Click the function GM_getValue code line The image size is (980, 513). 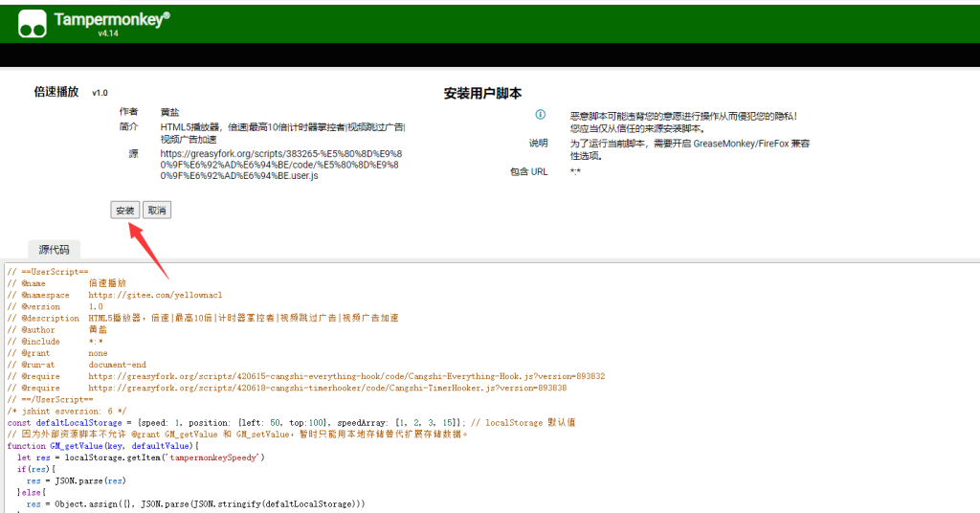pyautogui.click(x=103, y=446)
